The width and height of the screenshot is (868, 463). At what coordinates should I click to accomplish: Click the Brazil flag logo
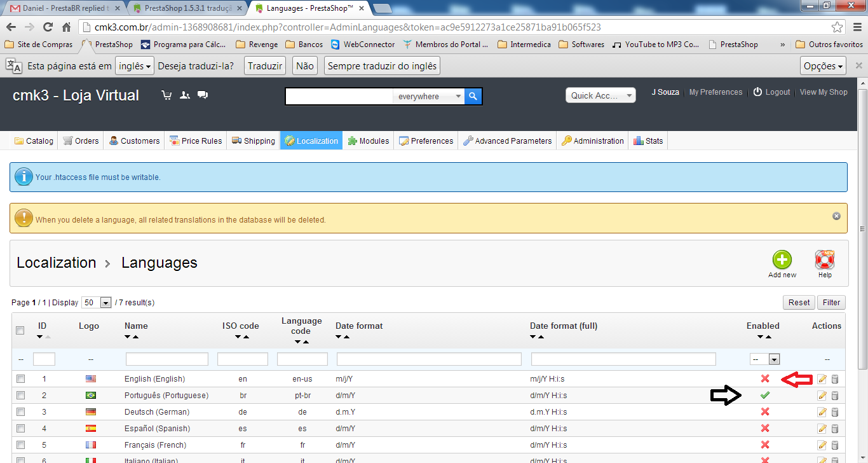point(91,396)
